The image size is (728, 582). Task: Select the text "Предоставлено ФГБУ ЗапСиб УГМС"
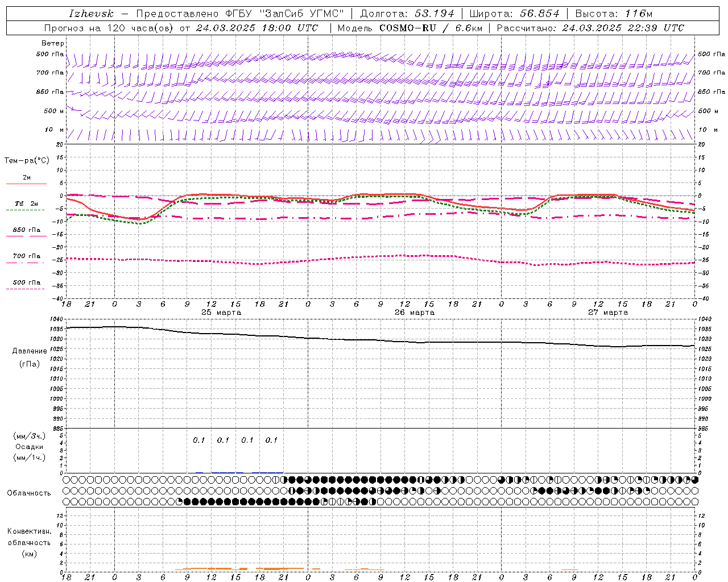pyautogui.click(x=240, y=14)
